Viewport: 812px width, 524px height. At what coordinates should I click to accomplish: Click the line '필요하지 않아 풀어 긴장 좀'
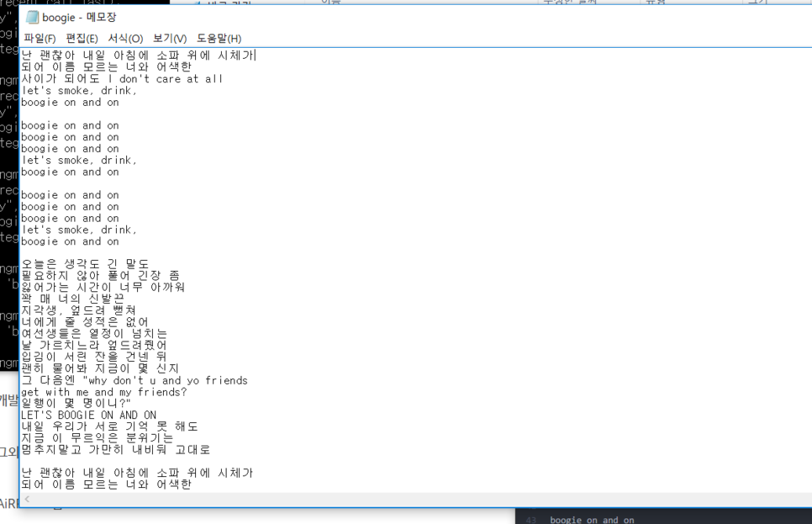[x=101, y=276]
